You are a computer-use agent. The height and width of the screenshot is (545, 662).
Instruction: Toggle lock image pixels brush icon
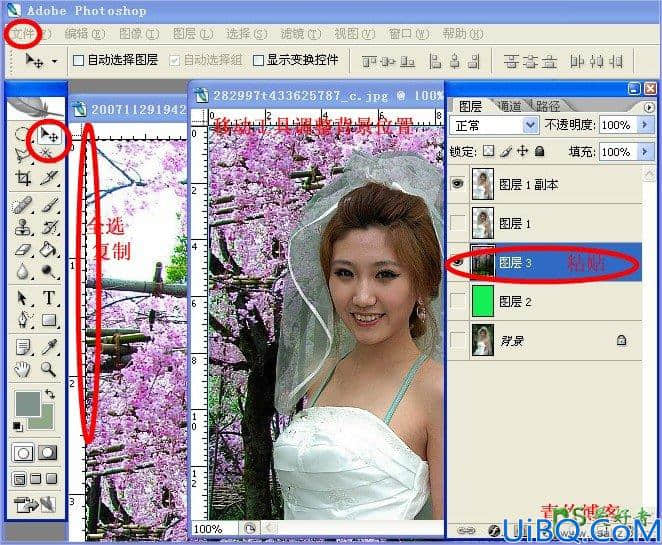coord(506,151)
